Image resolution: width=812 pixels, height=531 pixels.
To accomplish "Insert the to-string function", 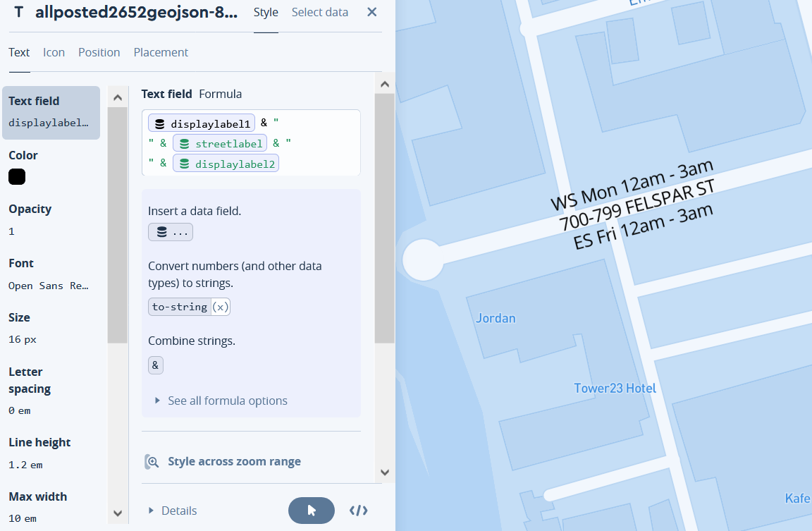I will point(189,307).
